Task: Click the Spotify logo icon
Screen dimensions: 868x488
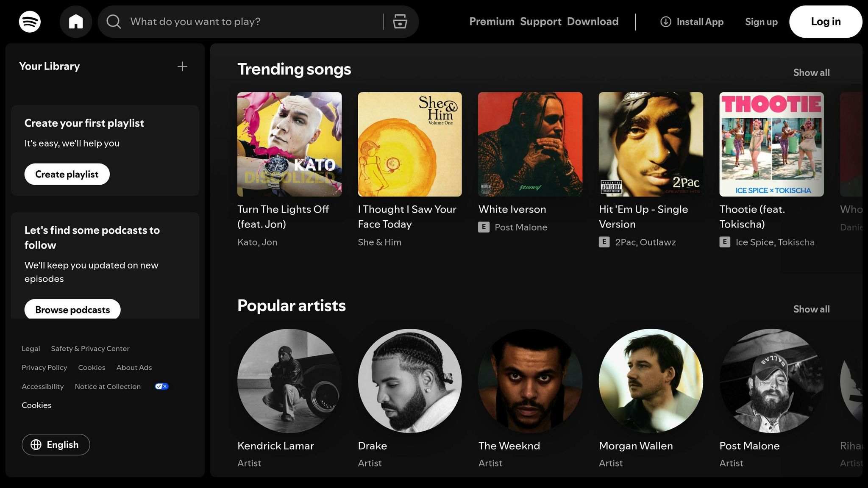Action: point(30,22)
